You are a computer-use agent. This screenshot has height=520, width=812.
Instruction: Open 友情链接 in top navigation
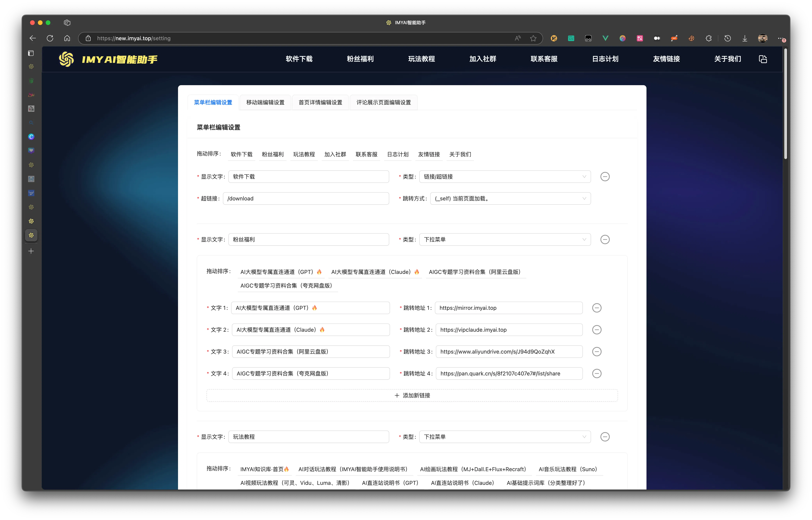point(666,59)
